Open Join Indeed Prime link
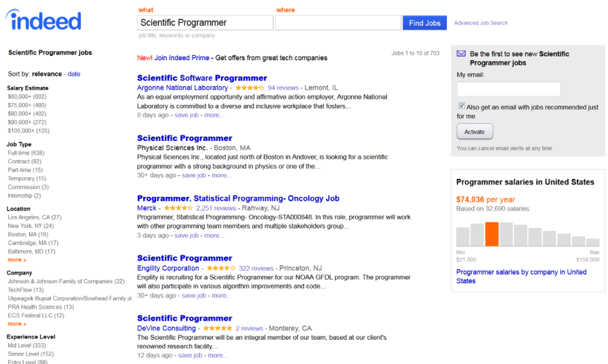Screen dimensions: 608x364 point(182,58)
